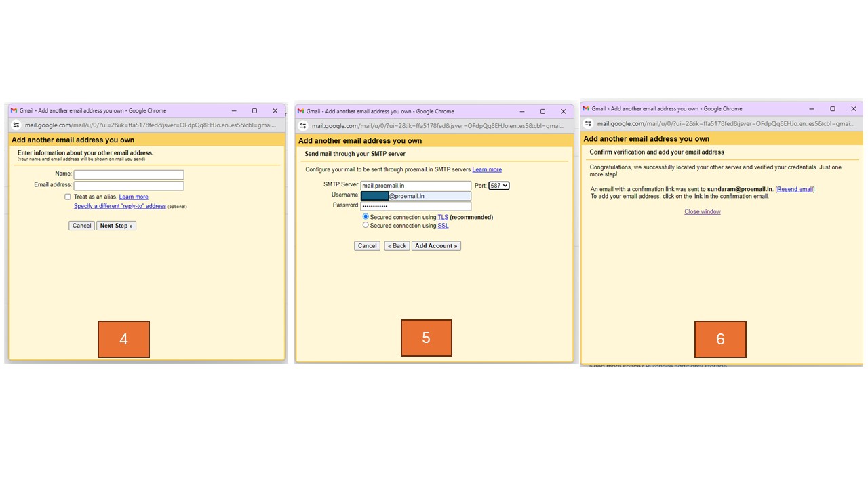Click 'Specify a different reply-to address' link
This screenshot has width=868, height=488.
click(120, 206)
